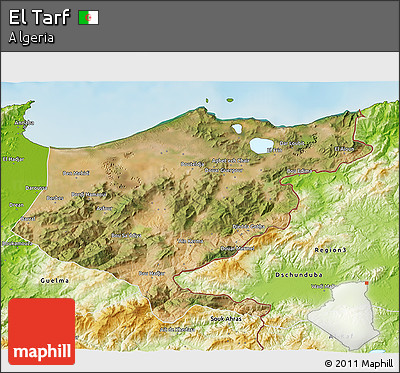Click the smaller lake northwest of the big lake
The image size is (400, 373).
point(237,129)
